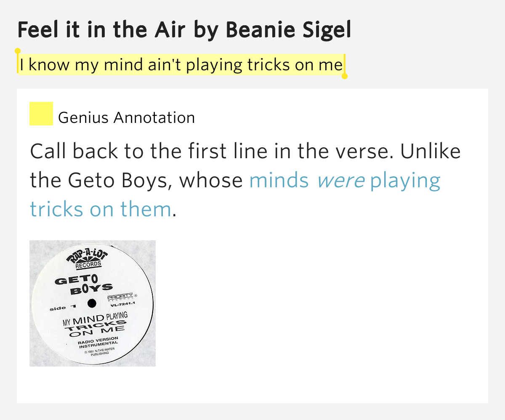The width and height of the screenshot is (505, 420).
Task: Select the highlighted lyric 'I know my mind' line
Action: click(x=181, y=65)
